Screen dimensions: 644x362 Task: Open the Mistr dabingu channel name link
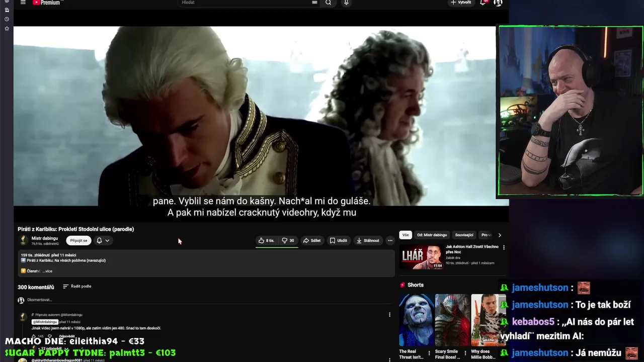tap(45, 238)
